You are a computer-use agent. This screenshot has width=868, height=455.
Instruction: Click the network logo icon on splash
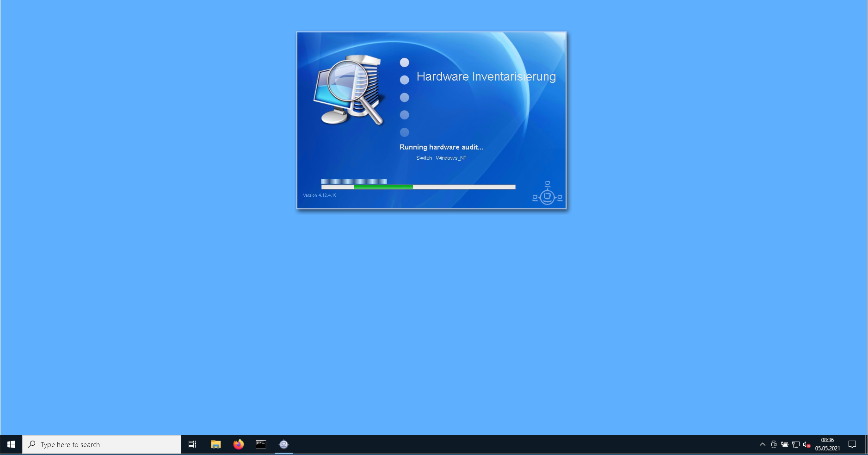click(547, 193)
